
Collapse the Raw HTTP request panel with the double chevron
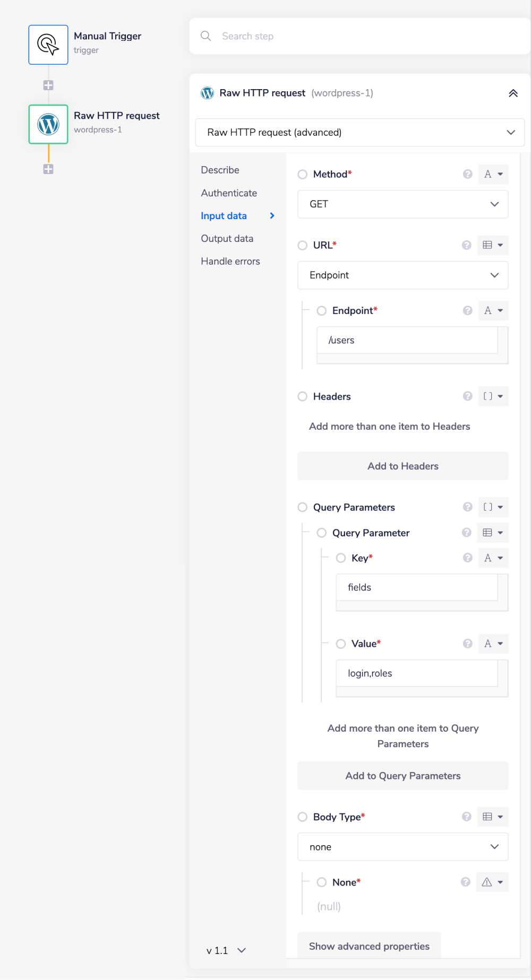click(x=513, y=93)
